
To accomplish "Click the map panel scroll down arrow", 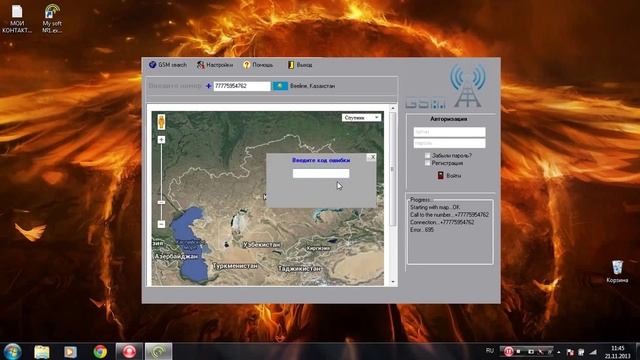I will tap(393, 282).
